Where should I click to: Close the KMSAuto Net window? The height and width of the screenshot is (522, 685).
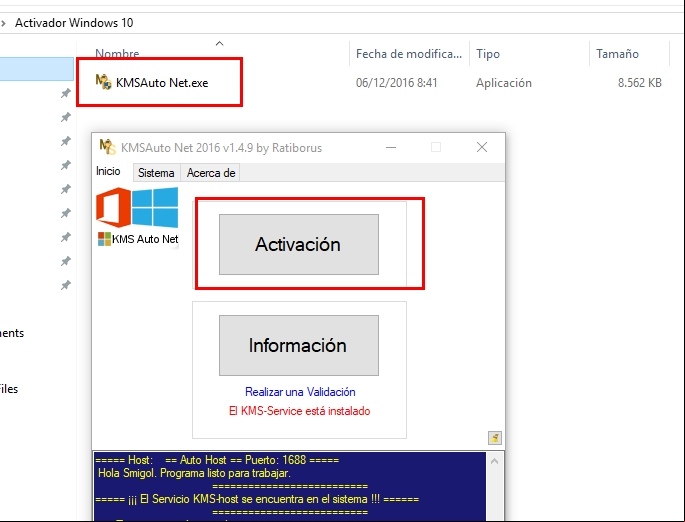[x=482, y=147]
